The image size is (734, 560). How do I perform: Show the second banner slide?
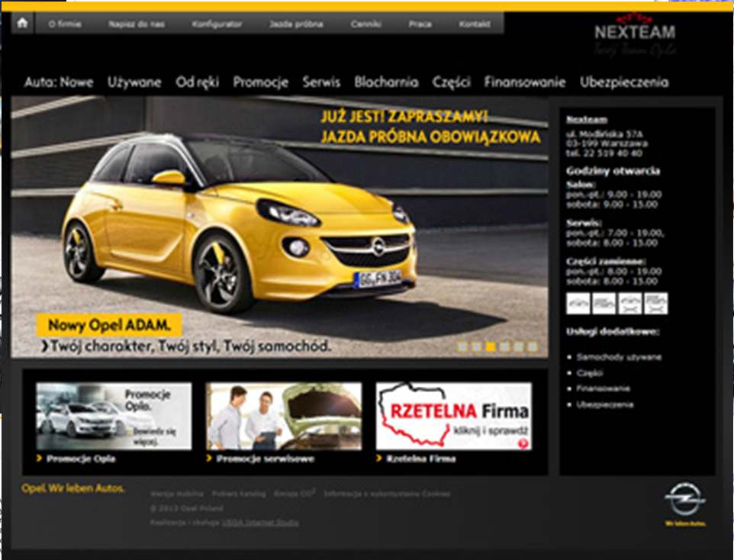[477, 347]
